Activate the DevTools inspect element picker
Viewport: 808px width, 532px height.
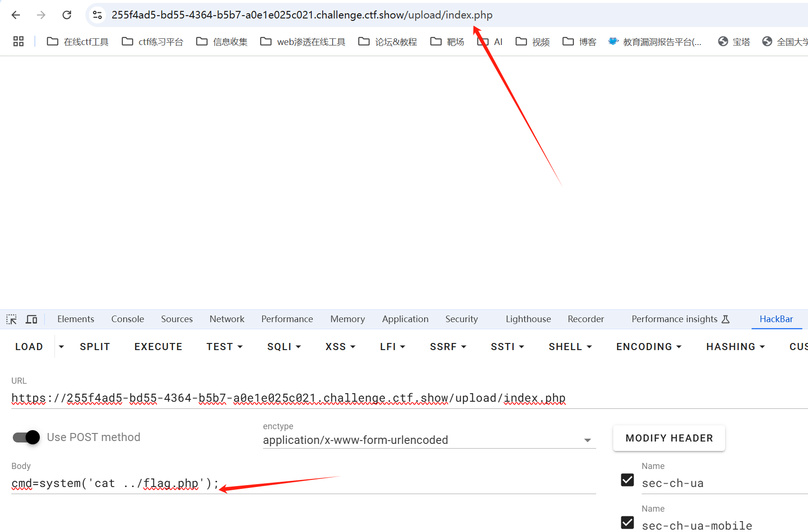point(11,319)
